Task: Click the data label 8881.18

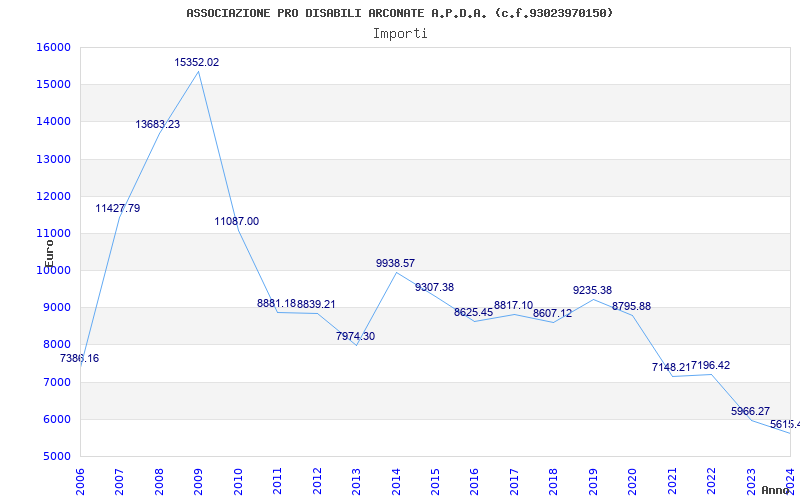Action: (x=277, y=304)
